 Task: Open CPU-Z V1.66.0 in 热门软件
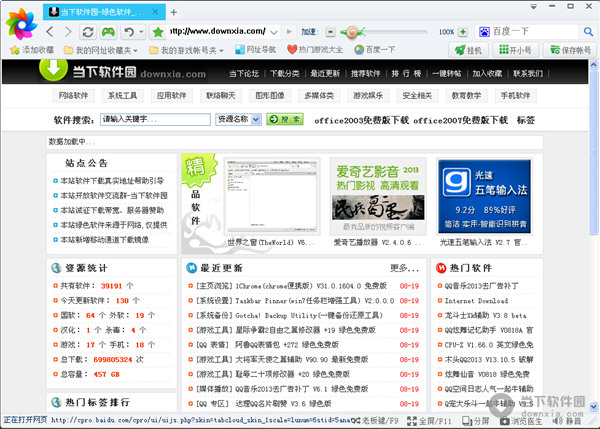489,345
